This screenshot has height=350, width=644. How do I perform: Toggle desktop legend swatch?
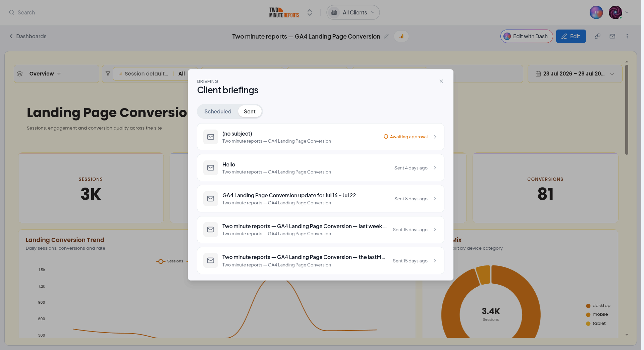[588, 306]
